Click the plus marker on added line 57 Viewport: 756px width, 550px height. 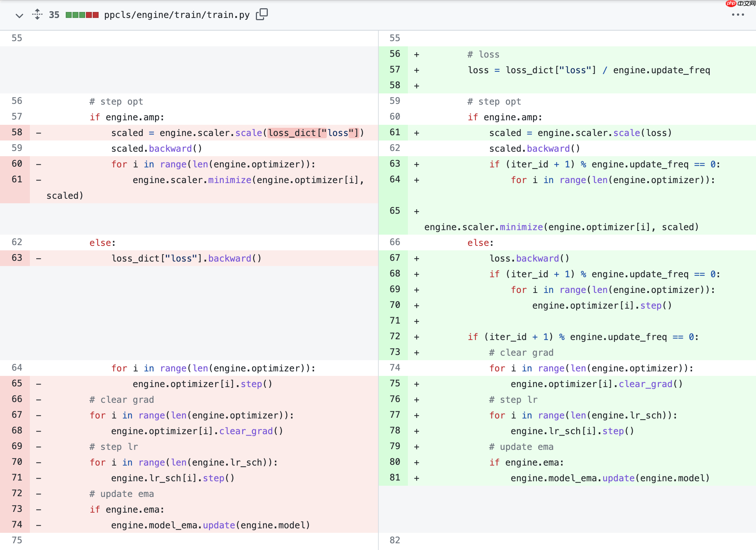[x=416, y=70]
